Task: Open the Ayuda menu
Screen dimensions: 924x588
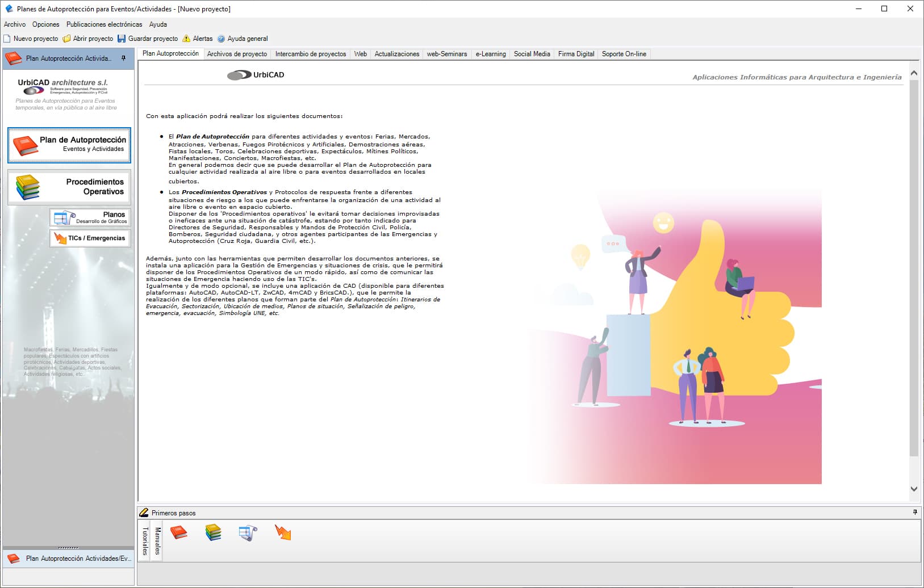Action: coord(158,24)
